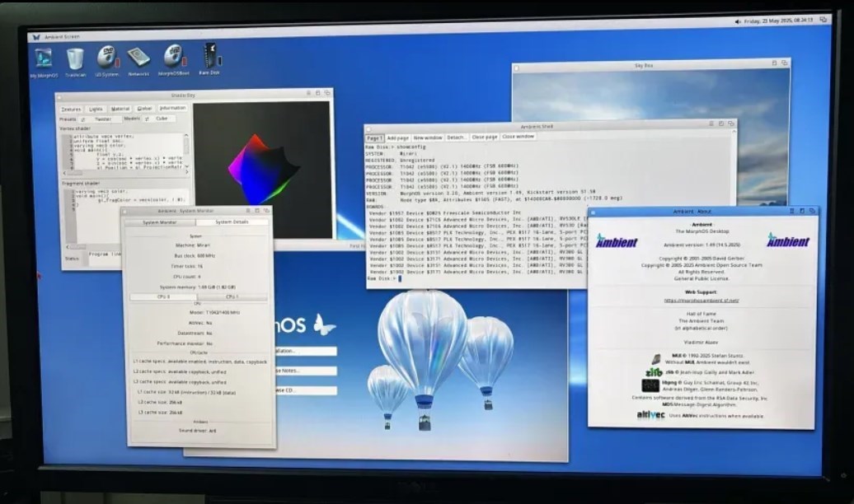The image size is (854, 504).
Task: Select the CPU 1 tab
Action: coord(232,296)
